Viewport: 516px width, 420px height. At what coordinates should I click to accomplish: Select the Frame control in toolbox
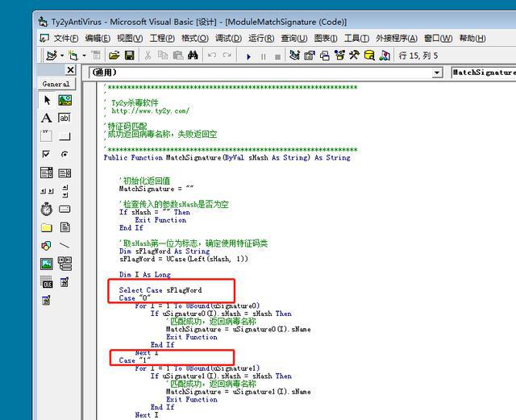47,136
